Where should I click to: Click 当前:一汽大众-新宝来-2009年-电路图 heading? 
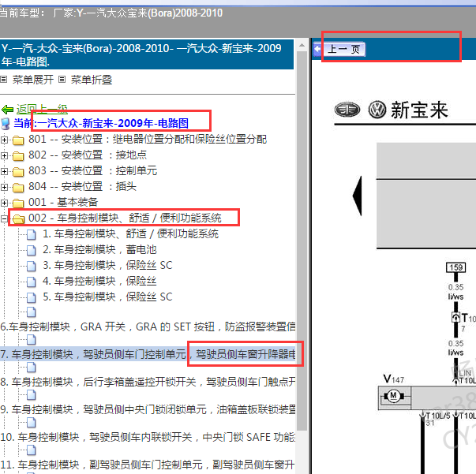tap(101, 123)
